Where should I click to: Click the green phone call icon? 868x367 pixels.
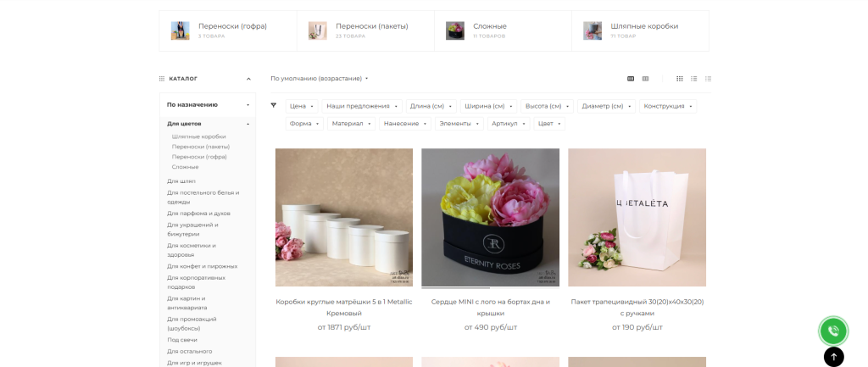click(x=833, y=331)
